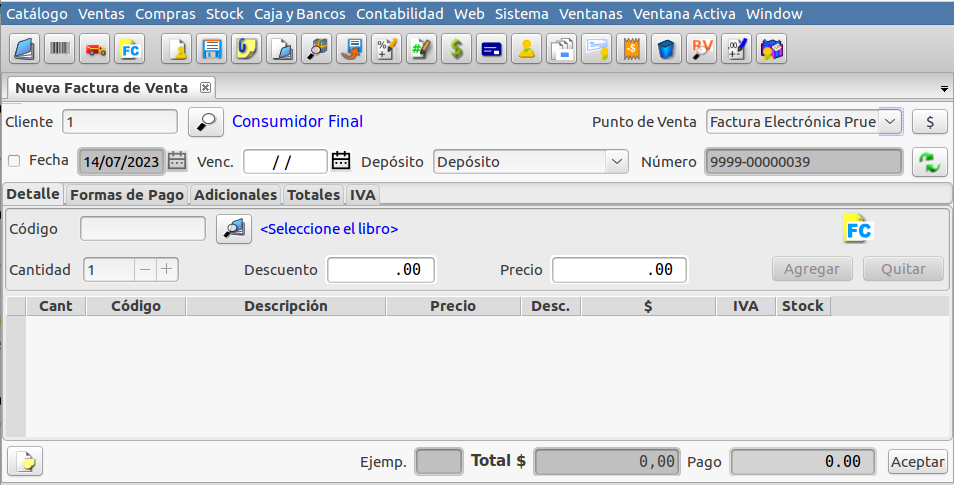Viewport: 954px width, 485px height.
Task: Click the yellow FC icon in Detalle
Action: (858, 229)
